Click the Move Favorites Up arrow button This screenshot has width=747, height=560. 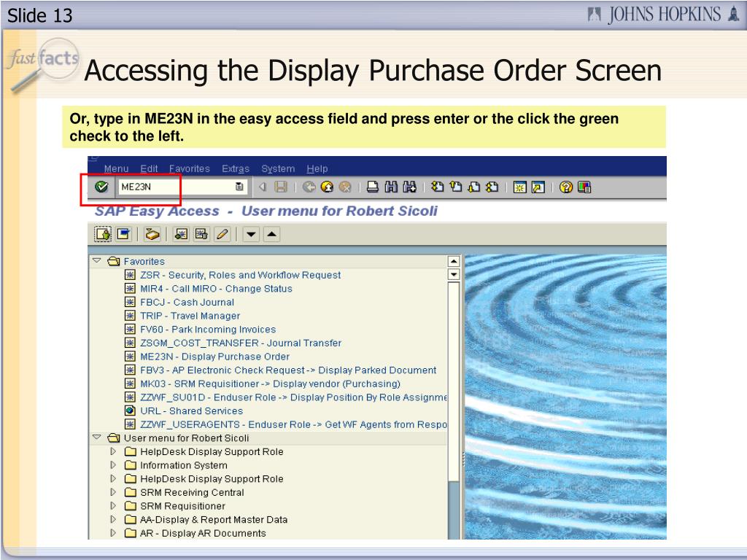click(x=271, y=234)
